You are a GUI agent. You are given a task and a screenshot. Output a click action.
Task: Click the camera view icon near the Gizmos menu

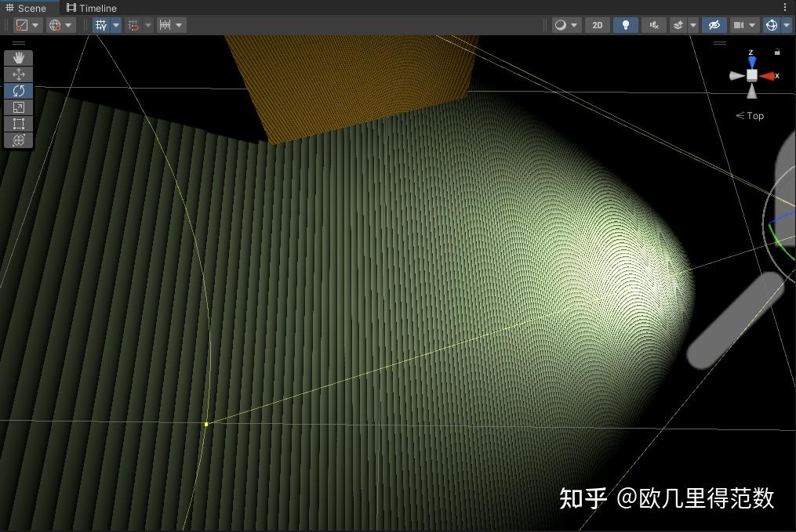click(x=738, y=24)
